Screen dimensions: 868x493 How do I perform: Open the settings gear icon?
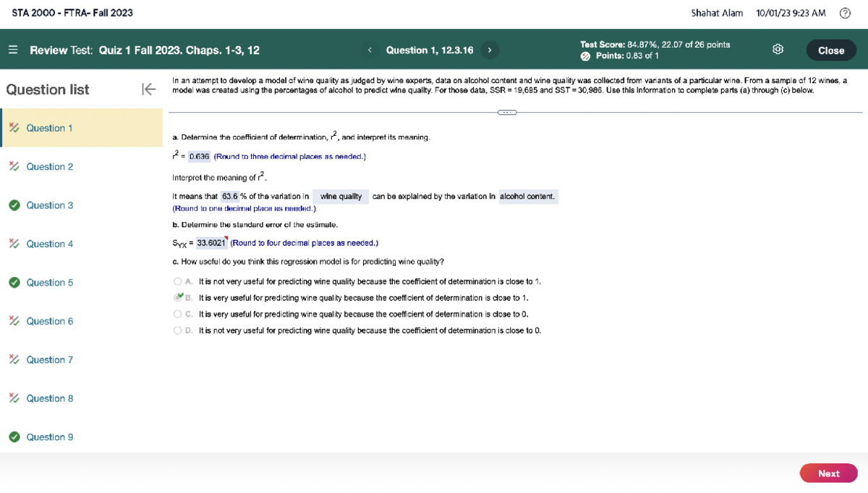778,50
